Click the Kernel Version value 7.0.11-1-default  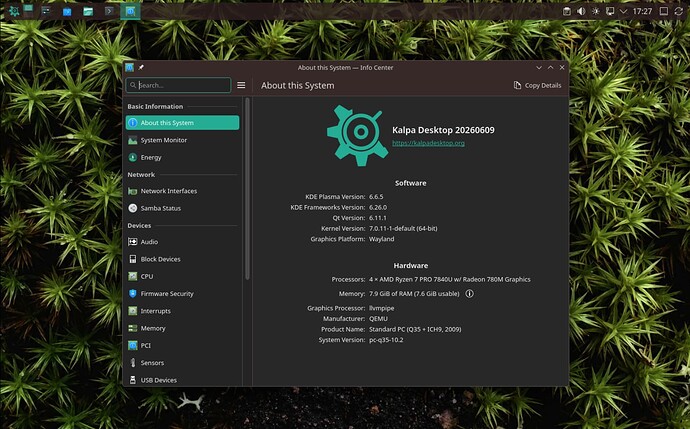[403, 228]
